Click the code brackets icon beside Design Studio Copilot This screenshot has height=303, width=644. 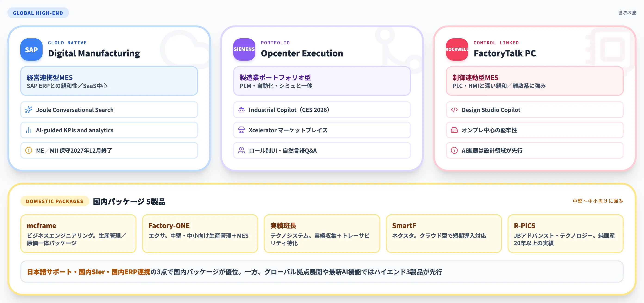tap(454, 110)
